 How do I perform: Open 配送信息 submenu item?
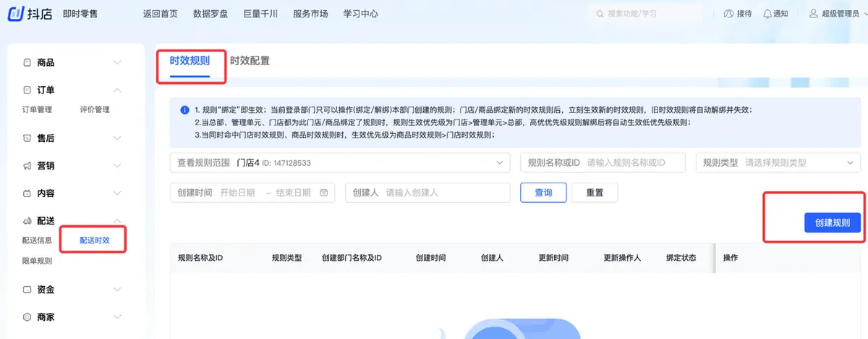pos(37,240)
